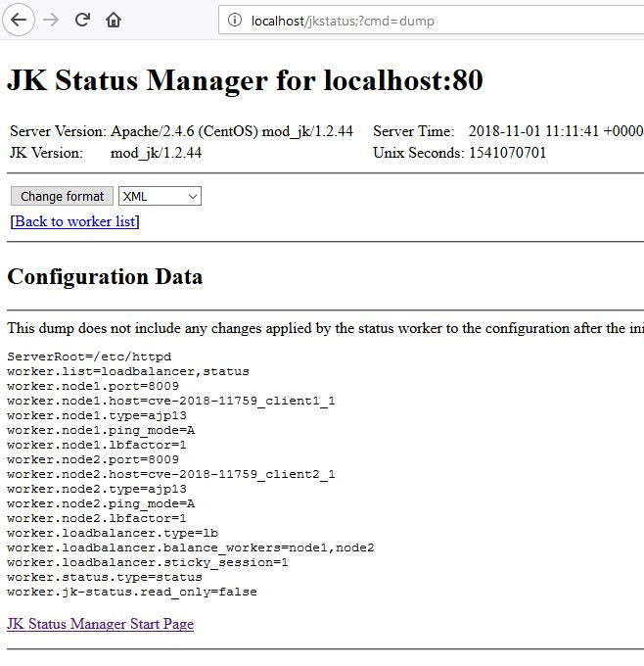The image size is (644, 666).
Task: Show site information icon in address bar
Action: 235,20
